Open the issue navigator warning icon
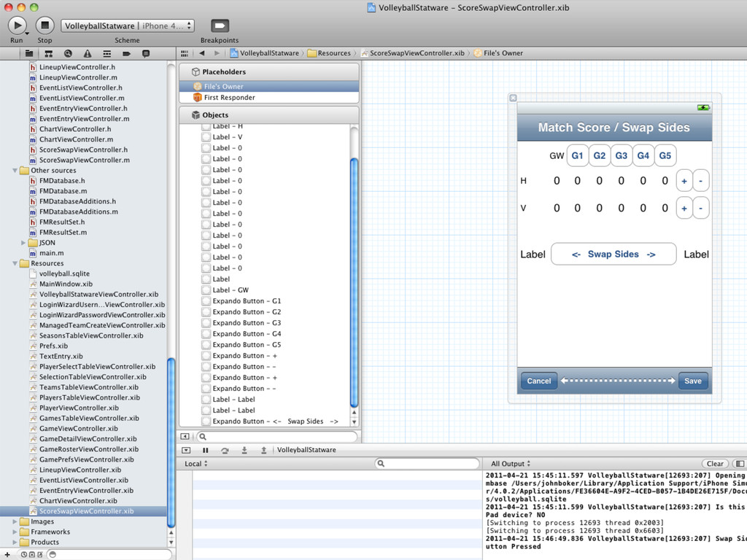Screen dimensions: 747x560 (x=88, y=53)
